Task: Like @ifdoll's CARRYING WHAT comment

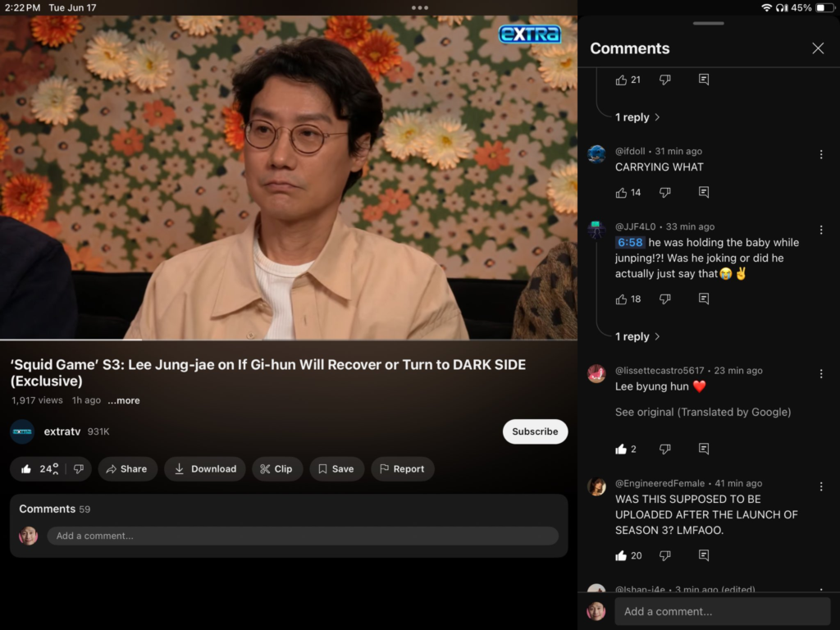Action: [621, 192]
